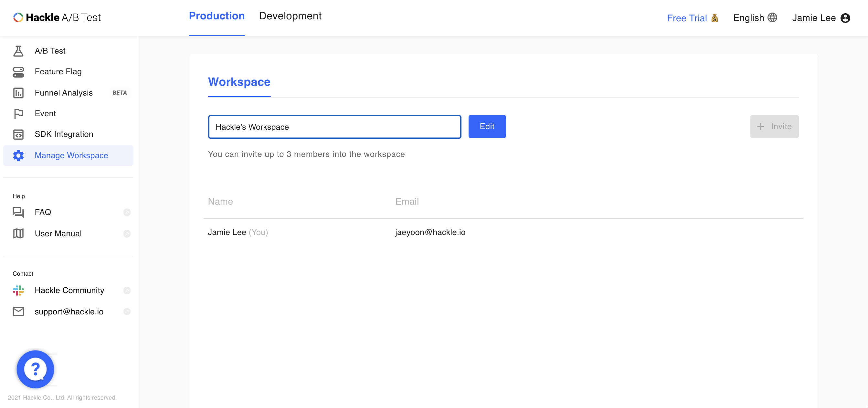
Task: Click the workspace name input field
Action: (x=334, y=127)
